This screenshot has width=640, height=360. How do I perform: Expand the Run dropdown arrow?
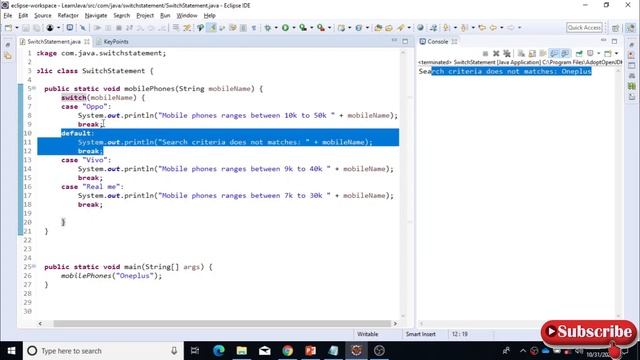pyautogui.click(x=294, y=28)
